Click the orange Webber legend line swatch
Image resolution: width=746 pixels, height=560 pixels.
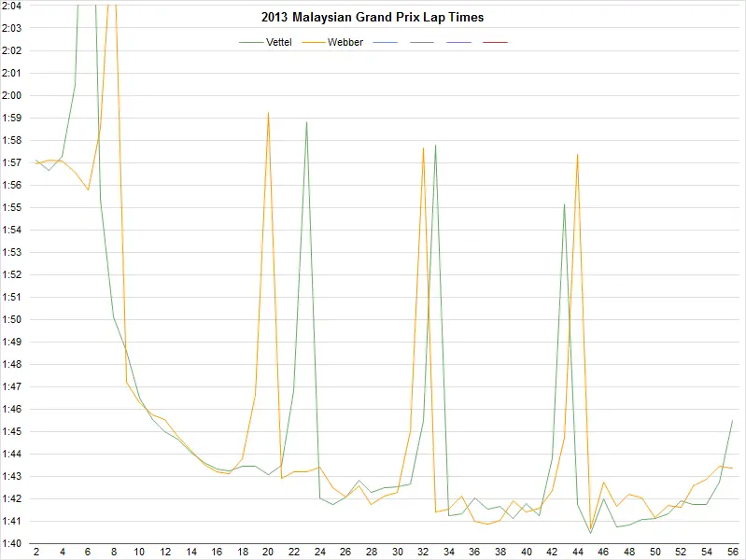pos(314,42)
